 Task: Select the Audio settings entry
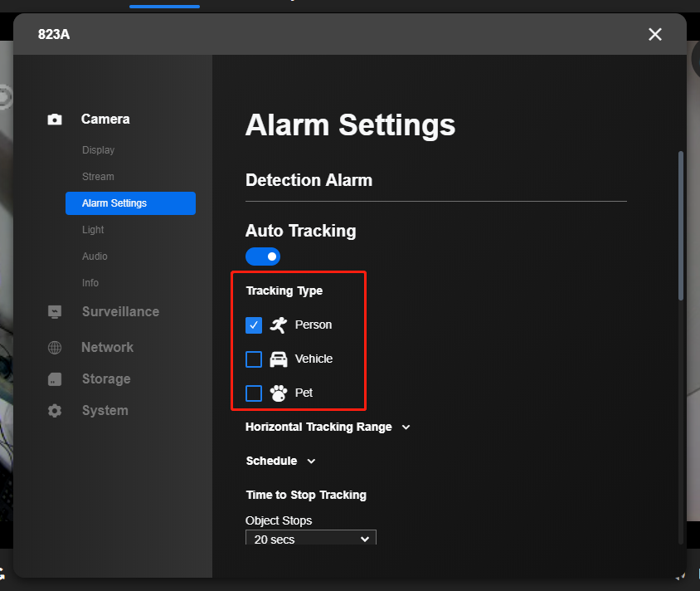coord(95,256)
